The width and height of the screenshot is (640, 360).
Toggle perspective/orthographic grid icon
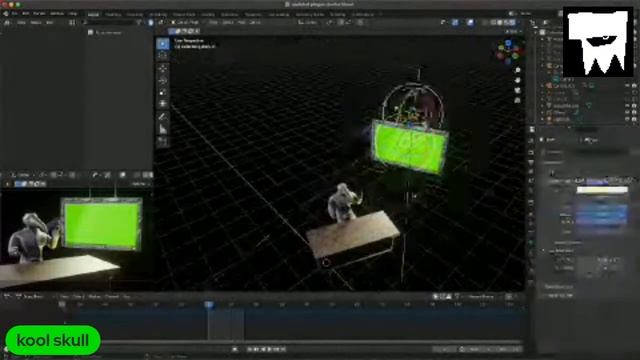(x=518, y=100)
